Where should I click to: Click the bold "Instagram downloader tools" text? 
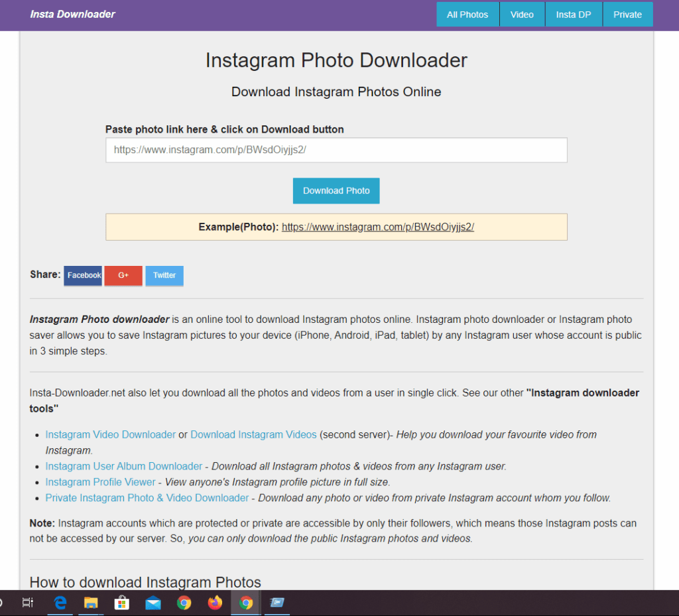click(334, 401)
